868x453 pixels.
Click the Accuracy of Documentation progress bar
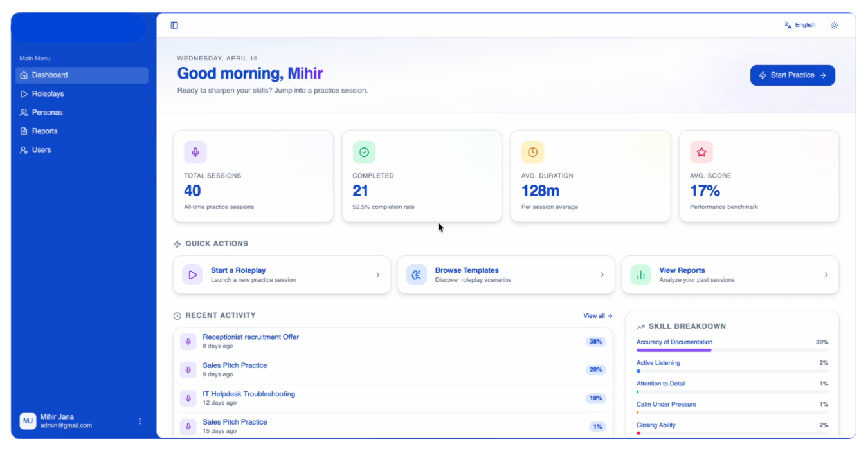pyautogui.click(x=732, y=350)
